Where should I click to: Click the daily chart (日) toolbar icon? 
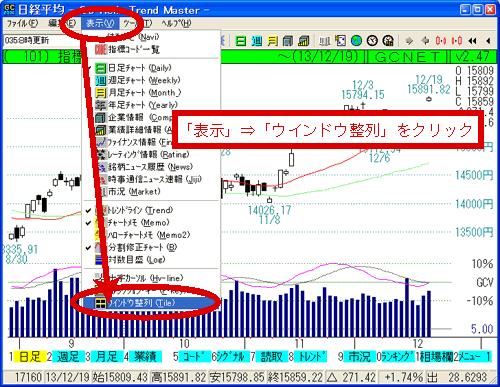[240, 41]
